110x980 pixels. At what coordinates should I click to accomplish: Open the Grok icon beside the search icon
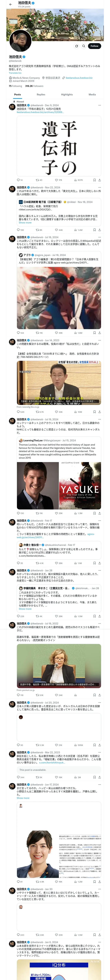77,46
